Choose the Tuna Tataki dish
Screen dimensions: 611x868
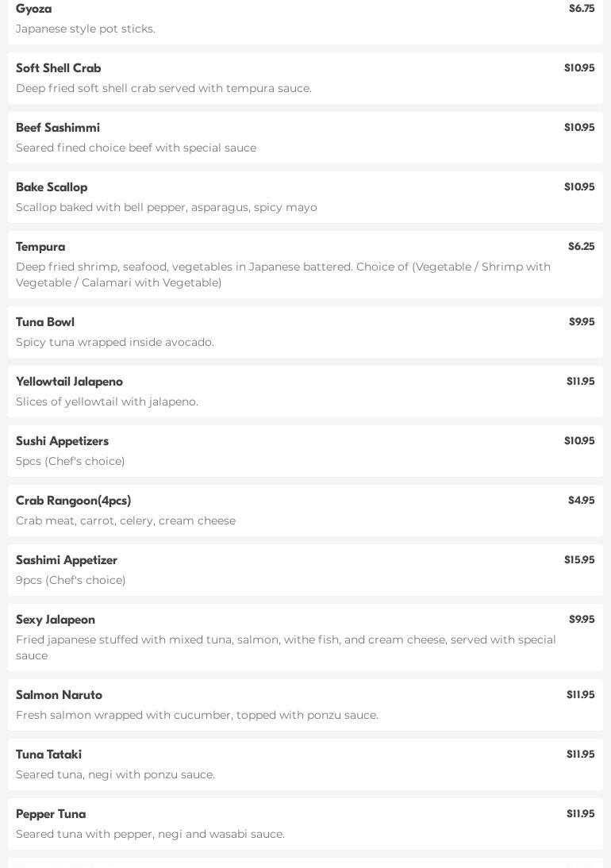(x=48, y=755)
